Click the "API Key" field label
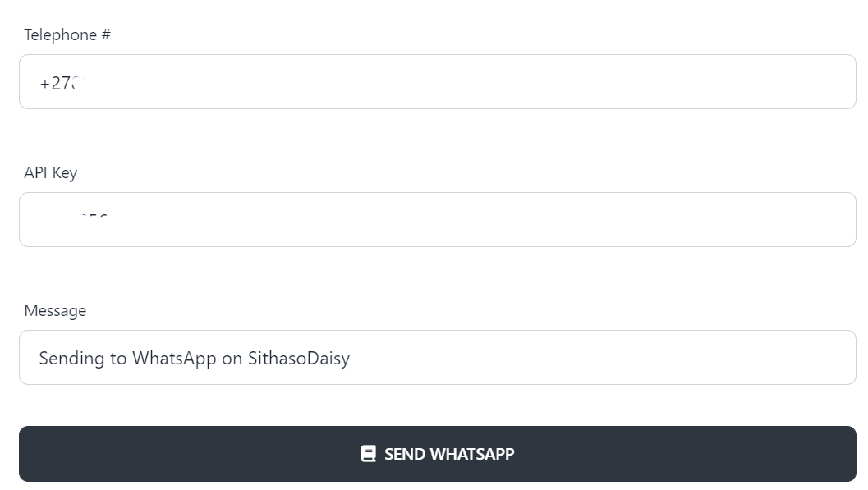Image resolution: width=868 pixels, height=490 pixels. (x=51, y=172)
